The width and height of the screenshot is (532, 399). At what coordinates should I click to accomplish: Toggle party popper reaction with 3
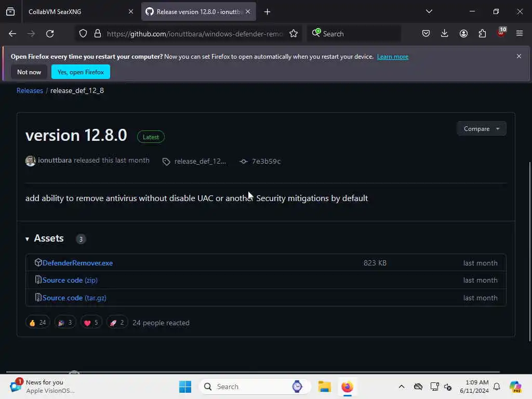point(65,322)
